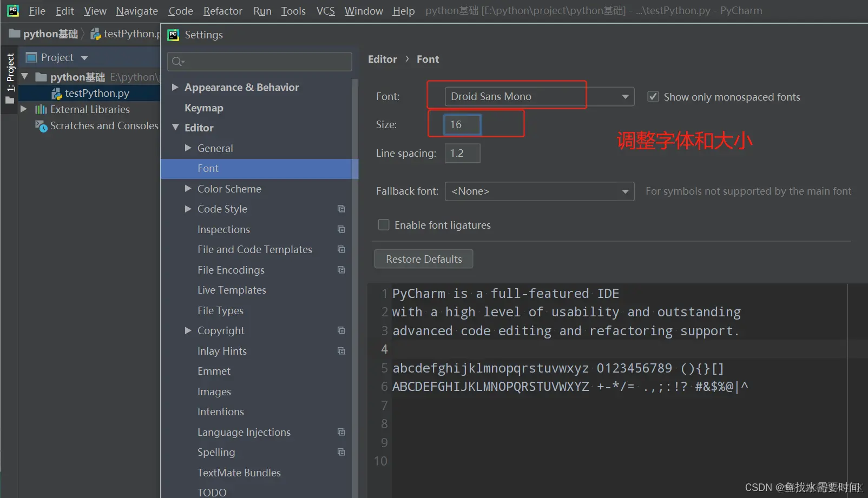This screenshot has width=868, height=498.
Task: Open the Run menu
Action: (262, 11)
